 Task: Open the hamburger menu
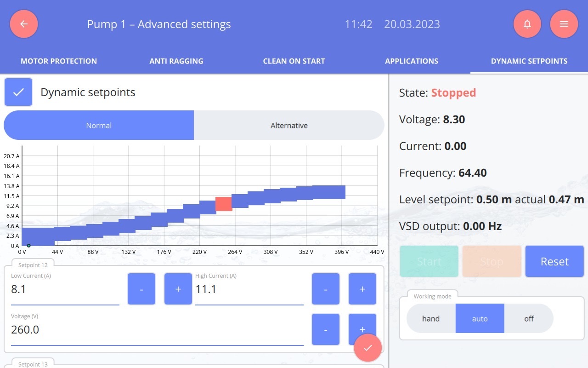pos(564,24)
